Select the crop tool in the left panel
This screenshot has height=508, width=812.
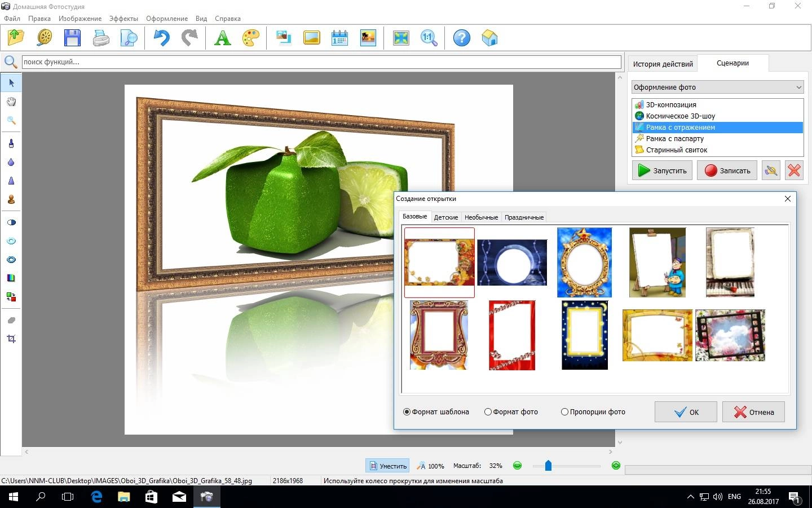tap(11, 339)
